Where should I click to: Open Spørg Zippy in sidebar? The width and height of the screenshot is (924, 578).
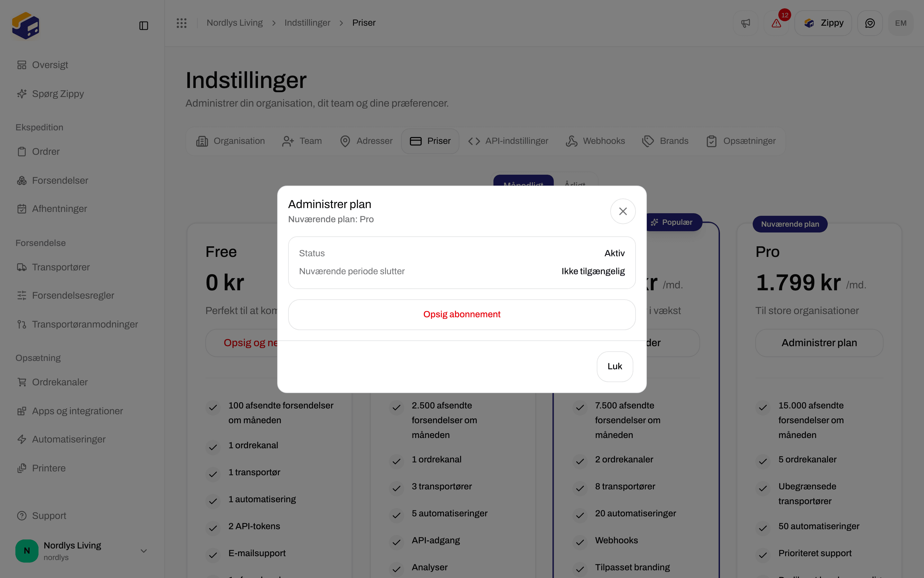[x=82, y=94]
